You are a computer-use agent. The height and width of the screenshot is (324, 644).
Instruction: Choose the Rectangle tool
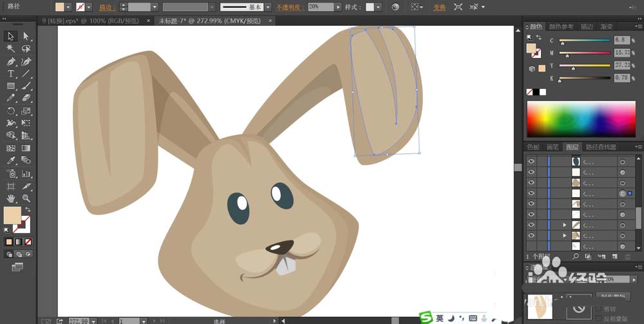pos(11,86)
